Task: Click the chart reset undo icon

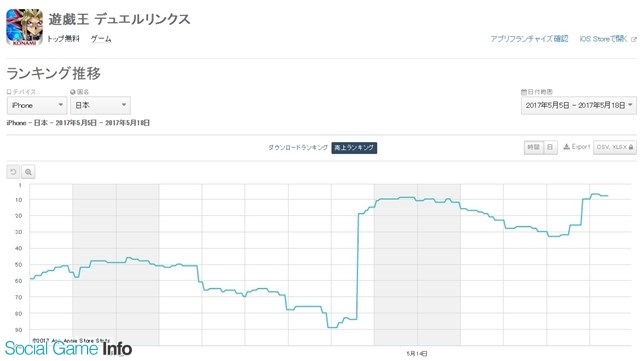Action: click(x=13, y=172)
